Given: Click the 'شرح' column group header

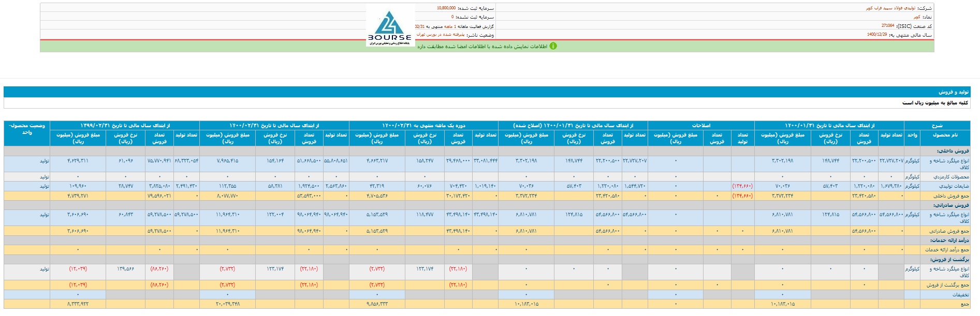Looking at the screenshot, I should click(937, 126).
